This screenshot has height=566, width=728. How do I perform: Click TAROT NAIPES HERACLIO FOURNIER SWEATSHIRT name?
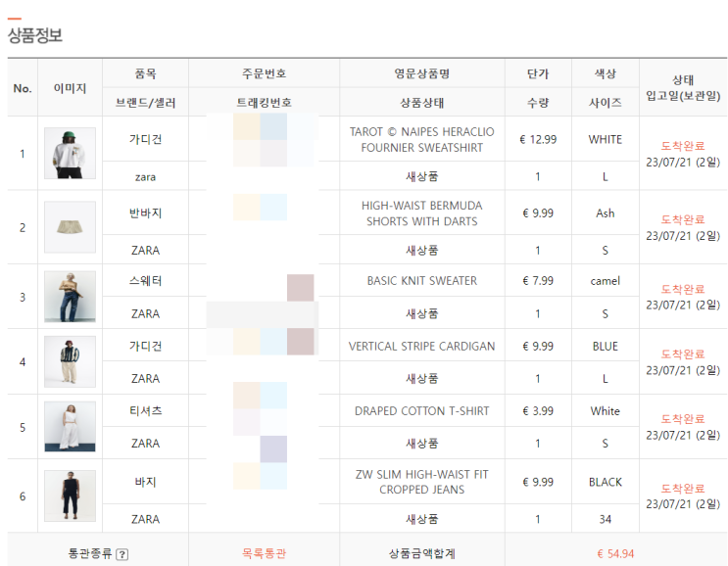[x=422, y=140]
